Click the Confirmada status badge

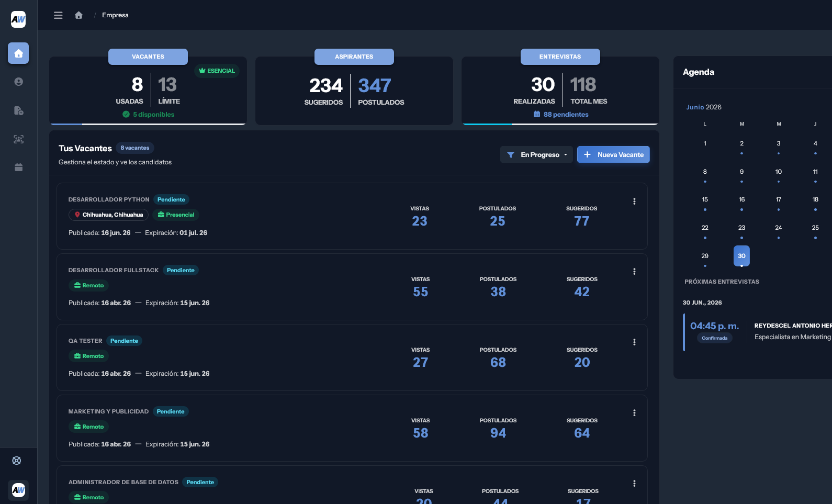tap(714, 338)
